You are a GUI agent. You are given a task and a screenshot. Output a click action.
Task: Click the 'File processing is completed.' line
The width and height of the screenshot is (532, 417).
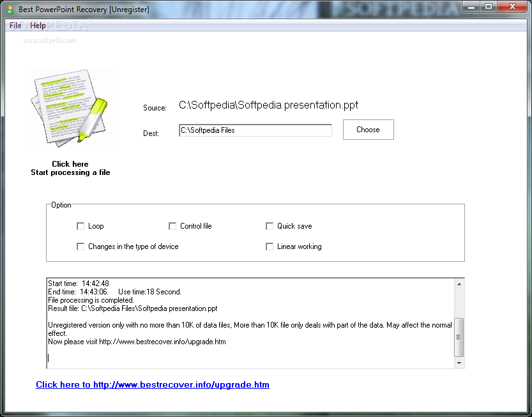click(x=91, y=300)
